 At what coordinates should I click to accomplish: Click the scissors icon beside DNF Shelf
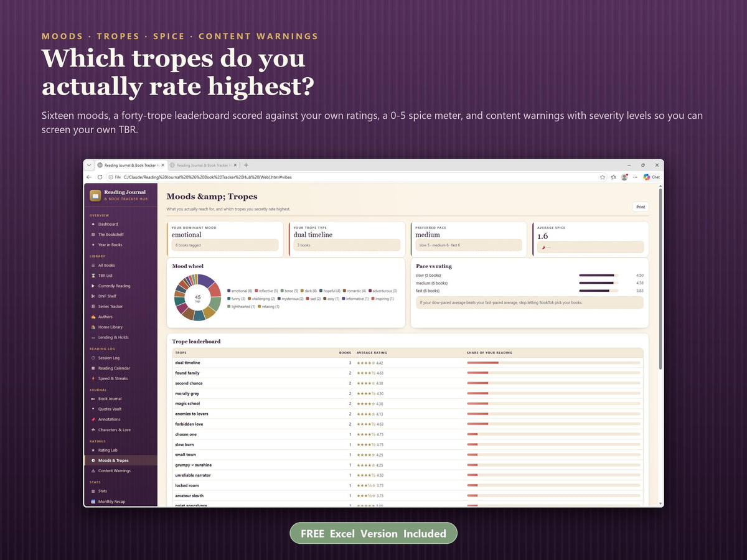93,296
